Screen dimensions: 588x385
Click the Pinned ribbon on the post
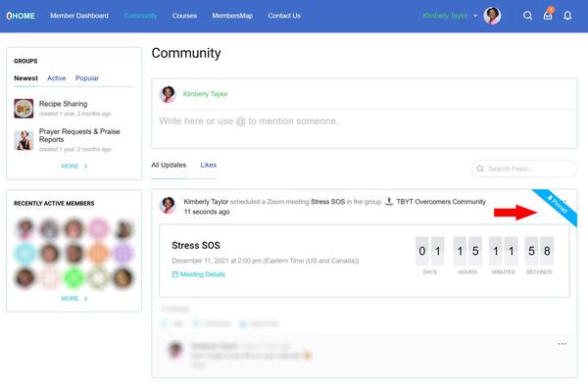[x=557, y=206]
